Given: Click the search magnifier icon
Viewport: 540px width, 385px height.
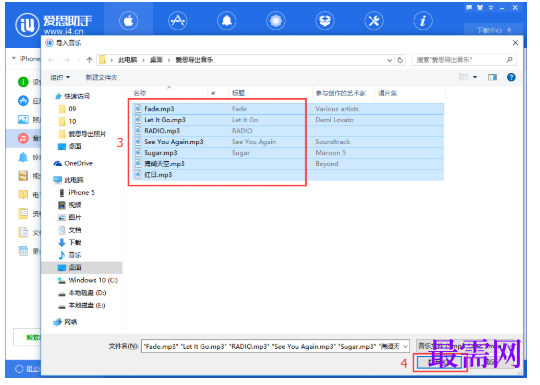Looking at the screenshot, I should tap(509, 60).
